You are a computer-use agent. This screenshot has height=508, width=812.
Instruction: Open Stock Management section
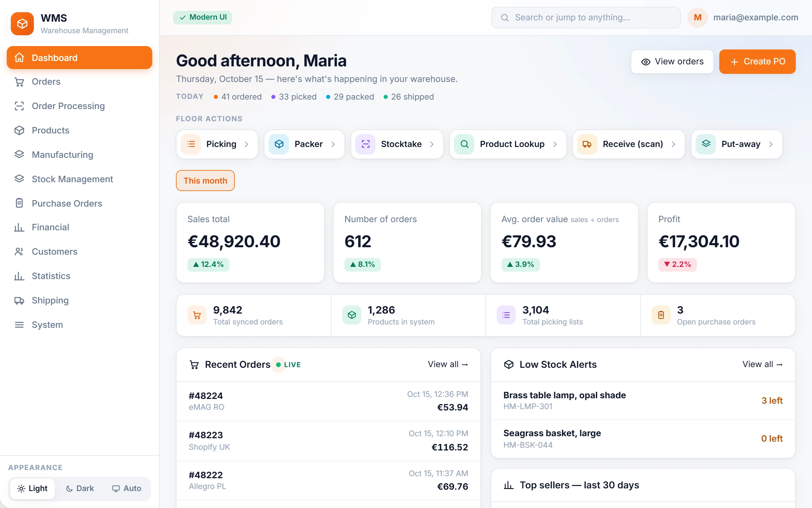pos(80,179)
